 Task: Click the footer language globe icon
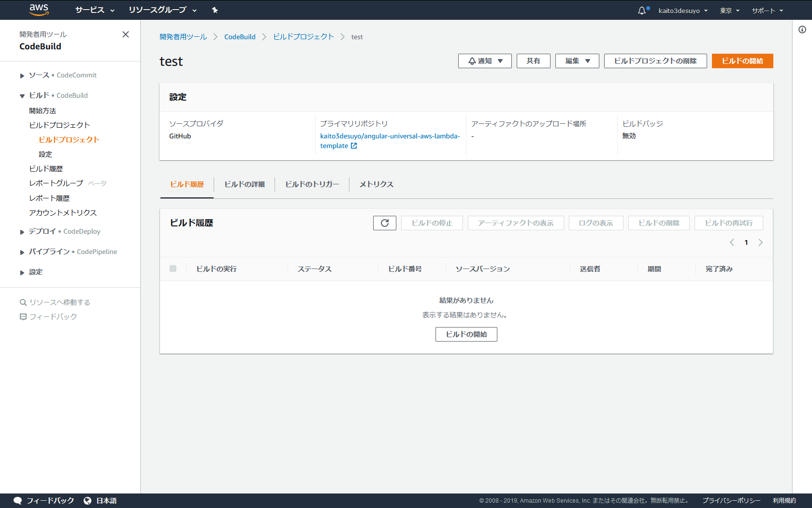[87, 501]
